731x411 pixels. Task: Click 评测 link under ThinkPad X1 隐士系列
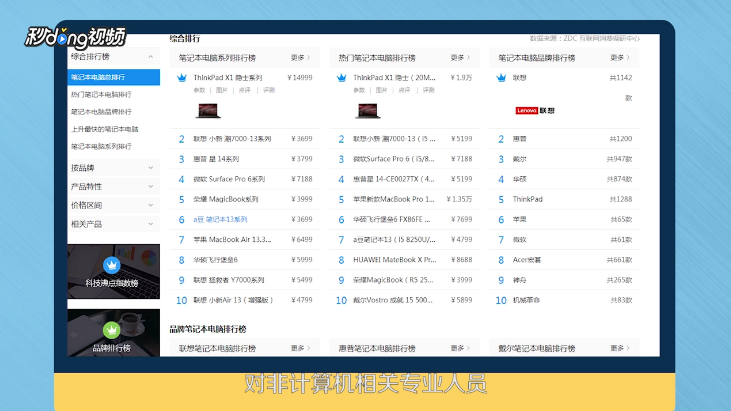(x=269, y=90)
